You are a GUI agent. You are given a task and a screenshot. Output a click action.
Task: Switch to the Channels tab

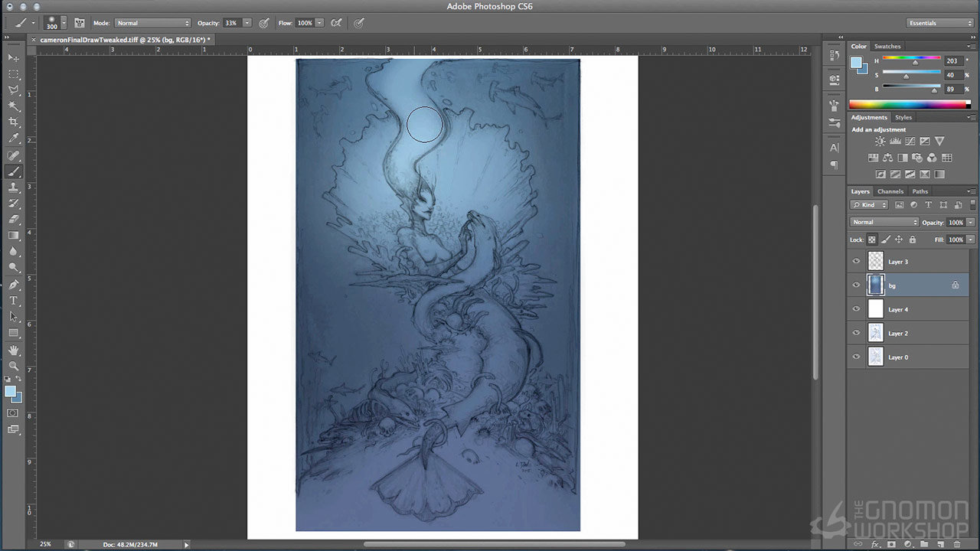click(890, 191)
